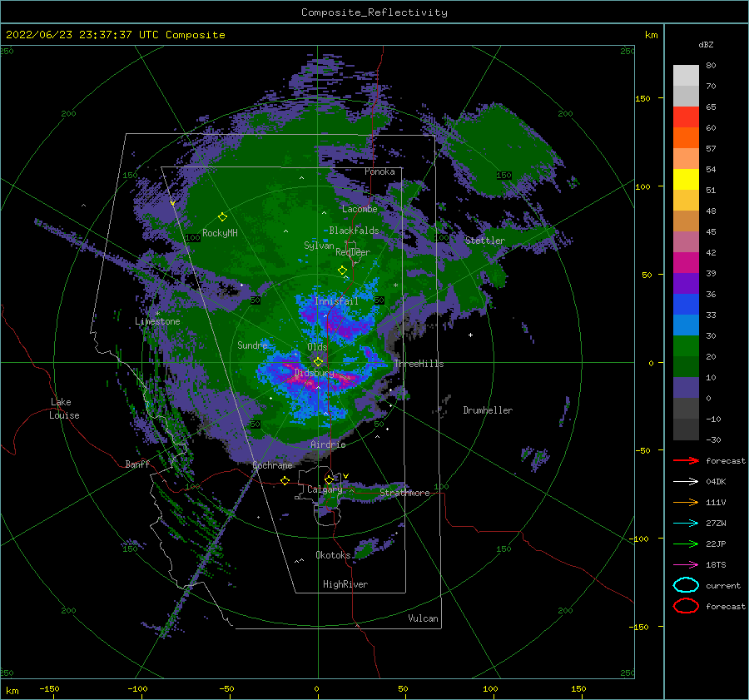Click the white 04DK arrow icon
The image size is (749, 700).
(x=686, y=482)
